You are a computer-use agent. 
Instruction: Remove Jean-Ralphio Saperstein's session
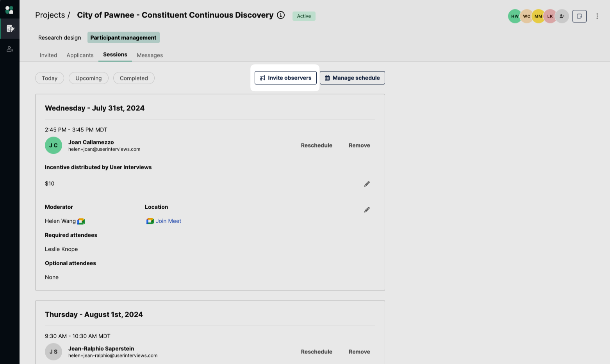pos(359,352)
